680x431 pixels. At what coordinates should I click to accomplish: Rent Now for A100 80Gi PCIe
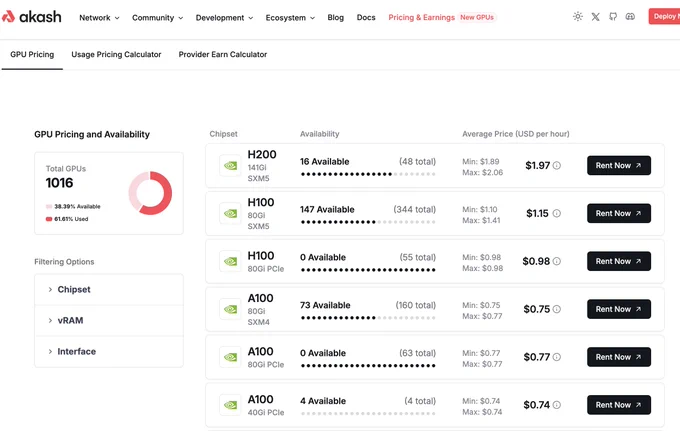tap(619, 357)
